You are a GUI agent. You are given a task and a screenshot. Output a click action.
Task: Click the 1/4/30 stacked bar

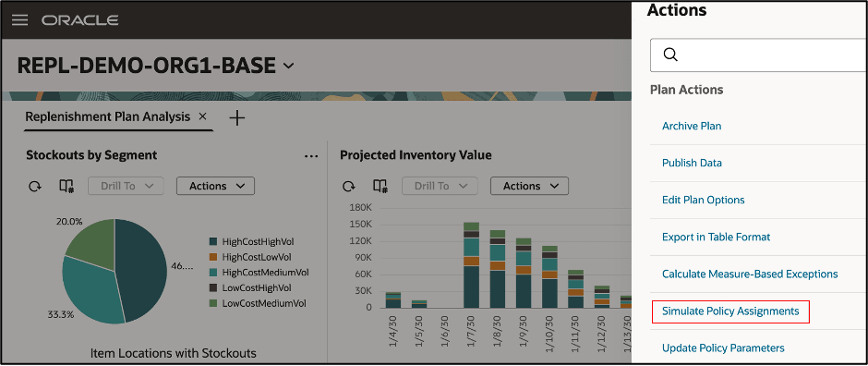pyautogui.click(x=393, y=300)
